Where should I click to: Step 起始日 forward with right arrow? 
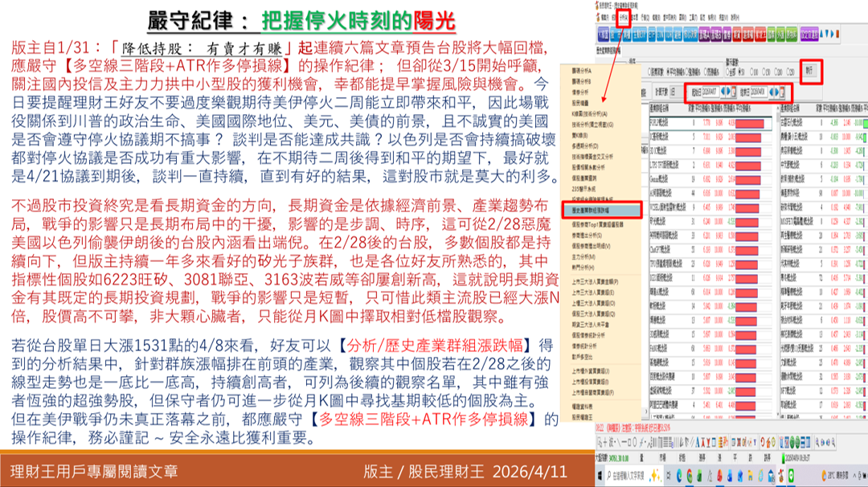[728, 92]
